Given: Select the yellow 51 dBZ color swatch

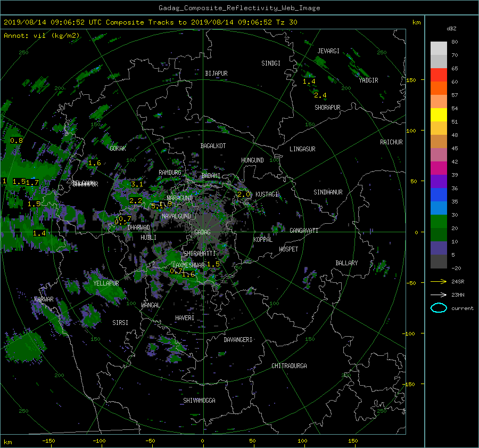Looking at the screenshot, I should (x=439, y=115).
